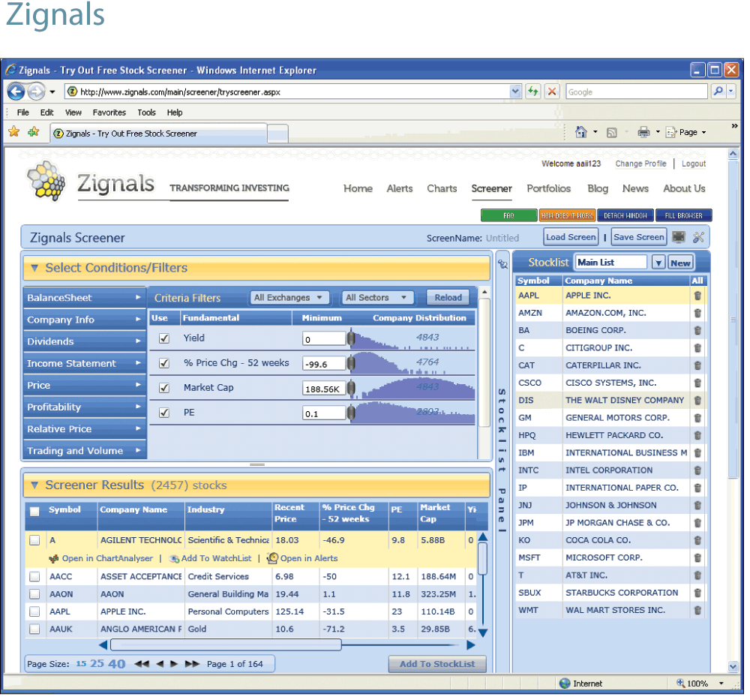This screenshot has height=700, width=750.
Task: Uncheck the Yield filter checkbox
Action: (163, 339)
